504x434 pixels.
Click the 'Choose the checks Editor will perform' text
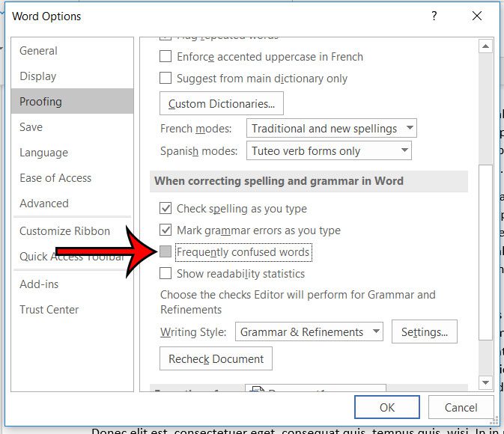297,302
